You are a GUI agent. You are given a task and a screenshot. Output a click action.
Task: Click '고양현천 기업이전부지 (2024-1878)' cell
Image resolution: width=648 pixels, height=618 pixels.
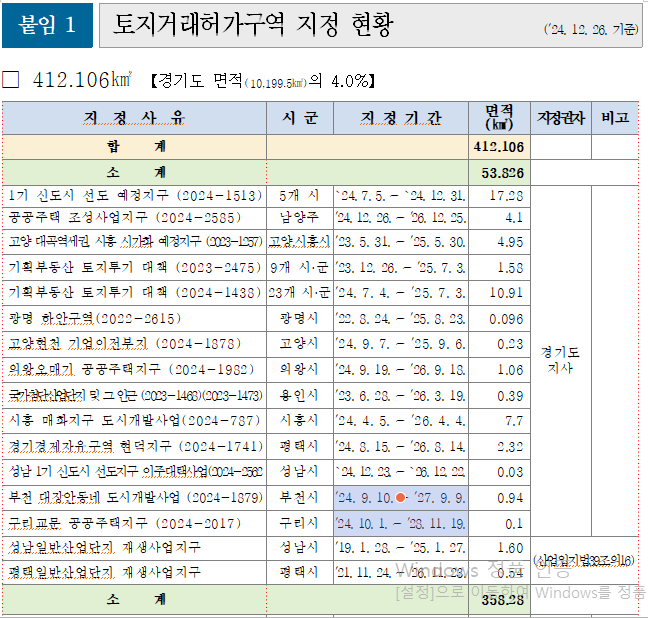coord(134,344)
